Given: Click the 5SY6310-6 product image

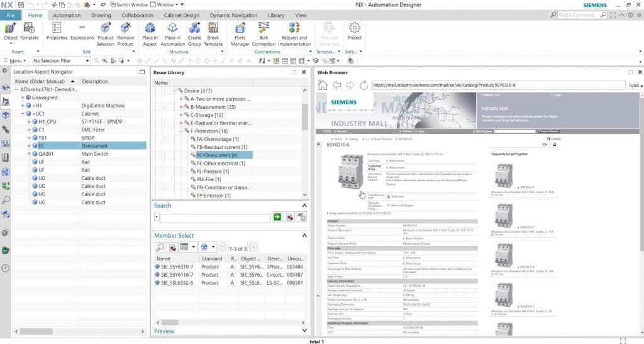Looking at the screenshot, I should [x=350, y=171].
